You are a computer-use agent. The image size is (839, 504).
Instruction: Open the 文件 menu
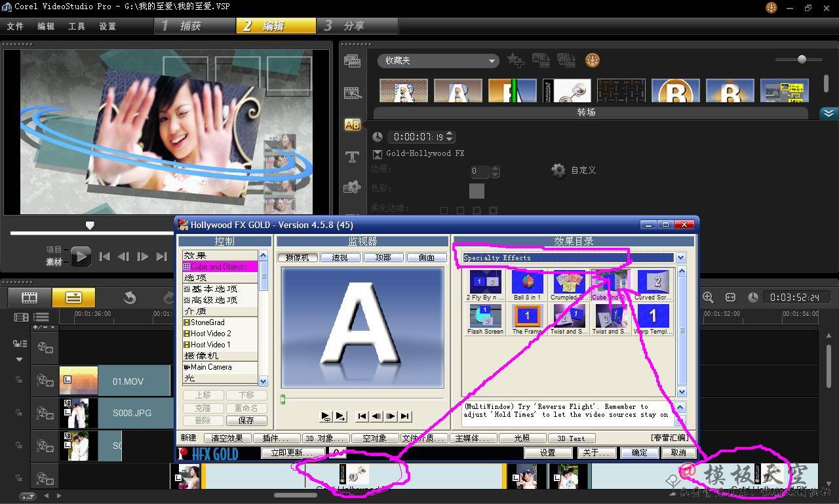14,26
